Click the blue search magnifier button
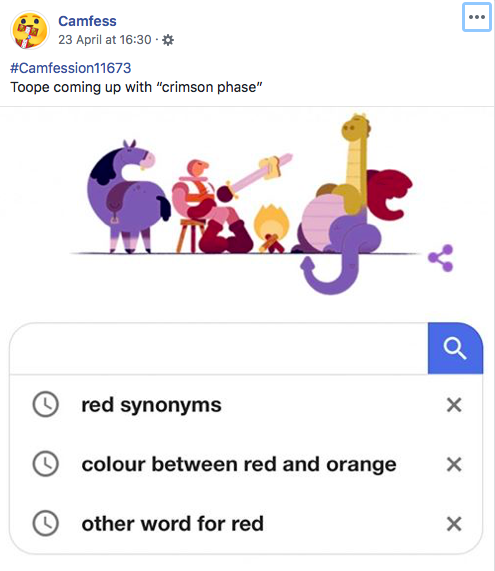495x571 pixels. pos(455,348)
